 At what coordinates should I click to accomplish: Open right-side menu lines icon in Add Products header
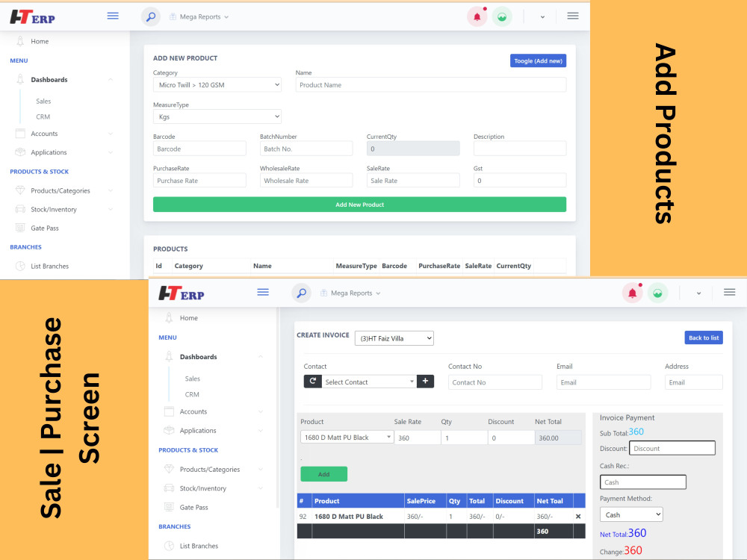[573, 16]
